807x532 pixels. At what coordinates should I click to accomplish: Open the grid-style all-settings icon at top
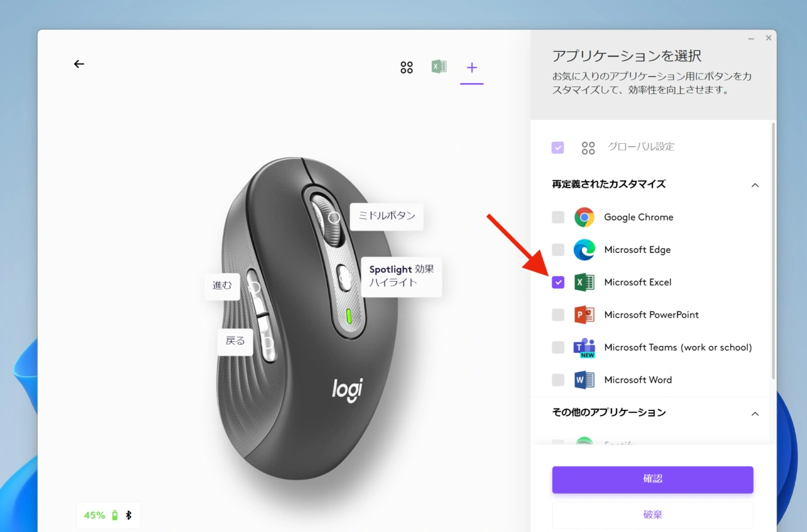click(x=406, y=67)
